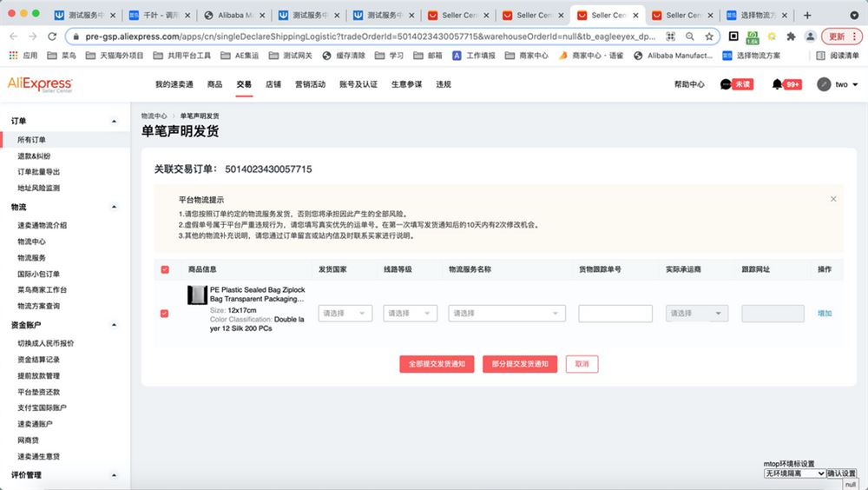Reload the page with browser refresh icon
The image size is (868, 490).
(52, 36)
